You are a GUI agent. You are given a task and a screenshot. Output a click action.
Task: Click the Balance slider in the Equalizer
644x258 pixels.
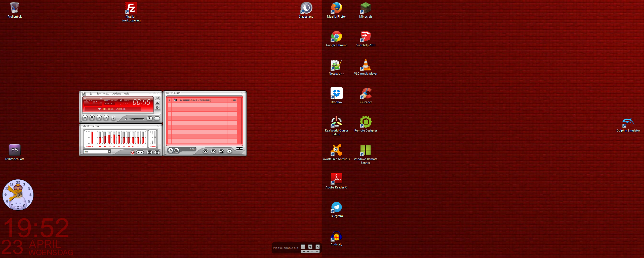click(x=155, y=137)
